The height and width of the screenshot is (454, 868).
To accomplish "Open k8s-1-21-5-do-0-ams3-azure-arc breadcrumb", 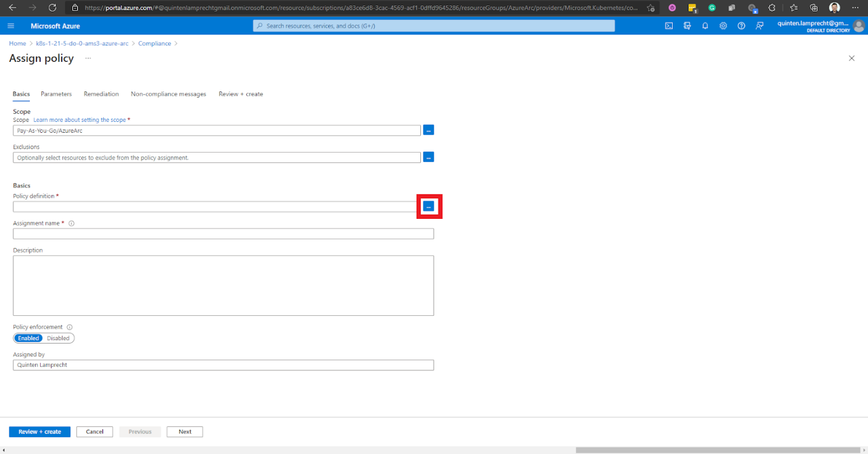I will click(82, 44).
